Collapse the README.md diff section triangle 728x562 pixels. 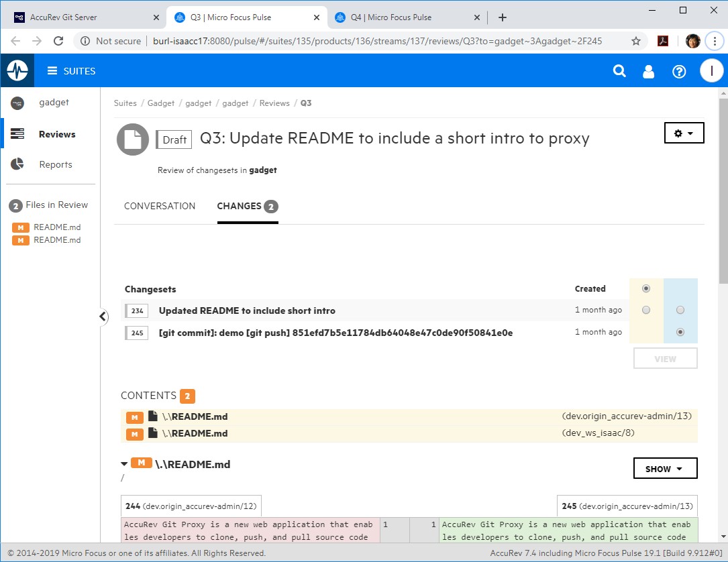(x=124, y=463)
